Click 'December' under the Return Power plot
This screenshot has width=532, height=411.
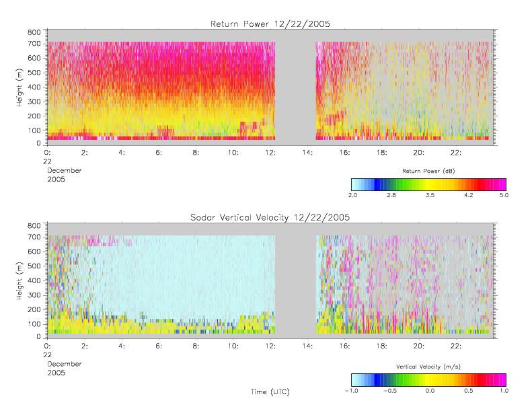coord(65,170)
